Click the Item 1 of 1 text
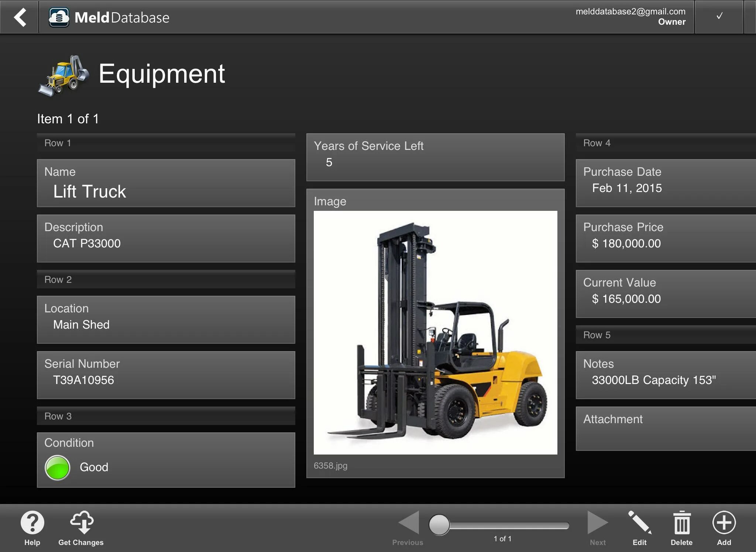This screenshot has width=756, height=552. (68, 119)
